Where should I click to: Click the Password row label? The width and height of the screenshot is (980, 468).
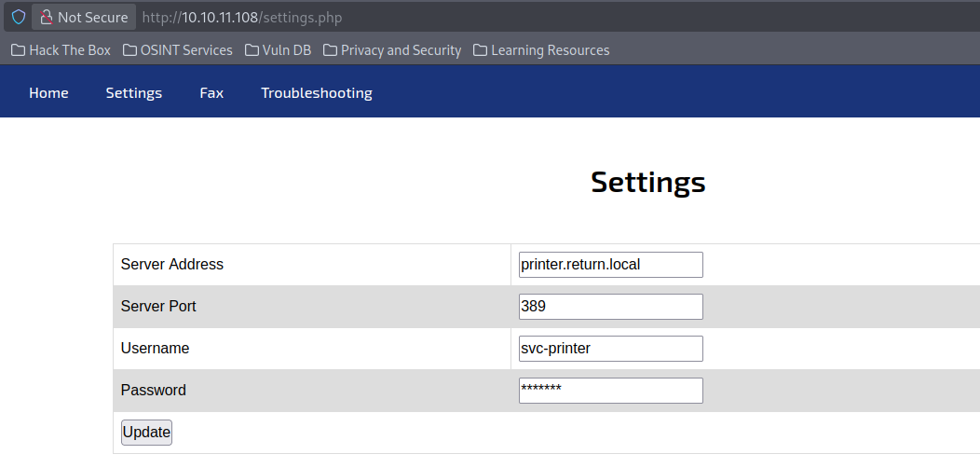point(154,391)
